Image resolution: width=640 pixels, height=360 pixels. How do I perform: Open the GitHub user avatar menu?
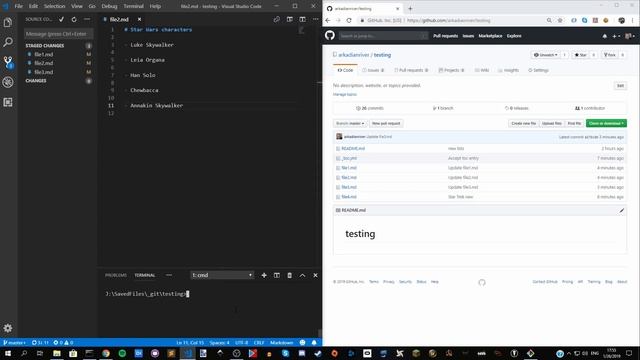coord(629,36)
